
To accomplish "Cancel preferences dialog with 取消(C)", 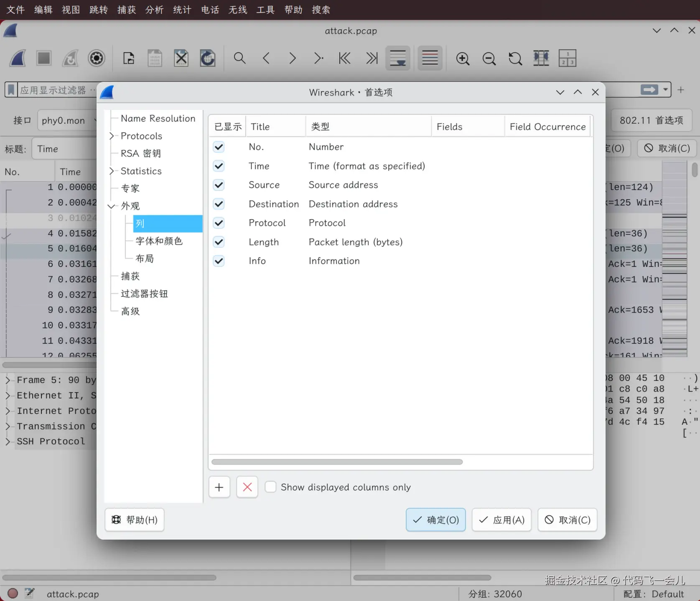I will pos(568,520).
